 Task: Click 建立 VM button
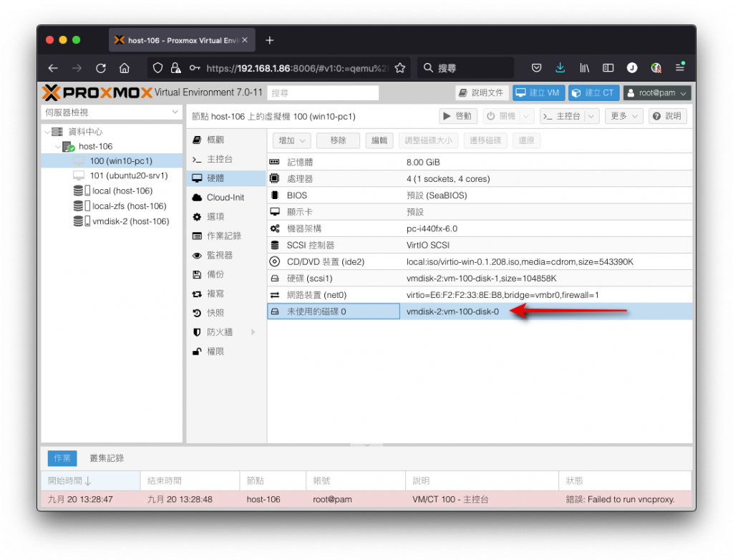[538, 93]
